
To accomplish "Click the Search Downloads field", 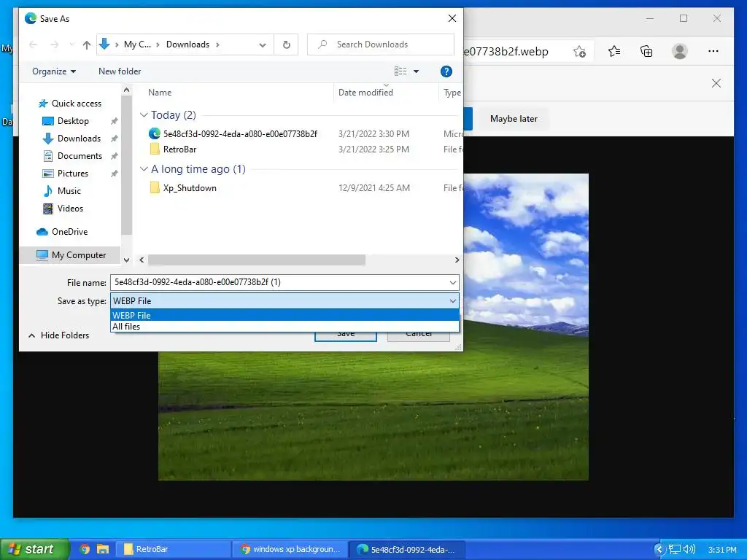I will coord(381,44).
